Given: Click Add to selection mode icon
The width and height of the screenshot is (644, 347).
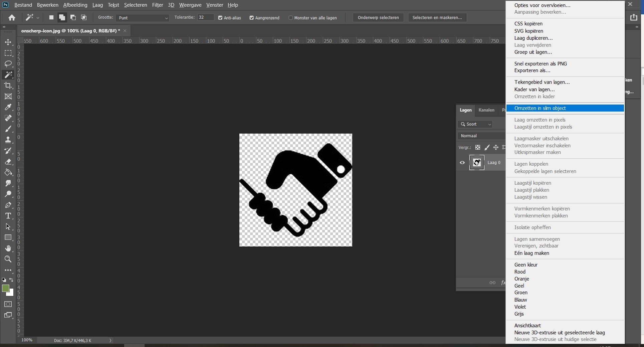Looking at the screenshot, I should [x=62, y=18].
